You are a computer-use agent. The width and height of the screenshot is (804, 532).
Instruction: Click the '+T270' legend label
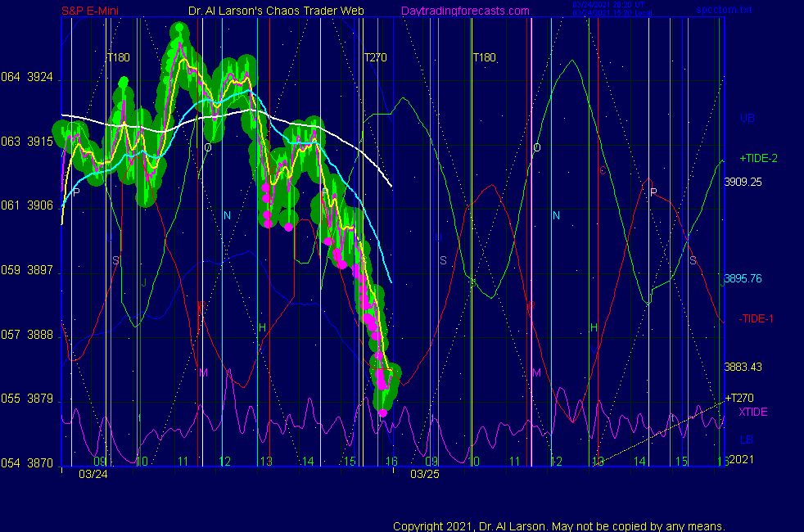739,398
